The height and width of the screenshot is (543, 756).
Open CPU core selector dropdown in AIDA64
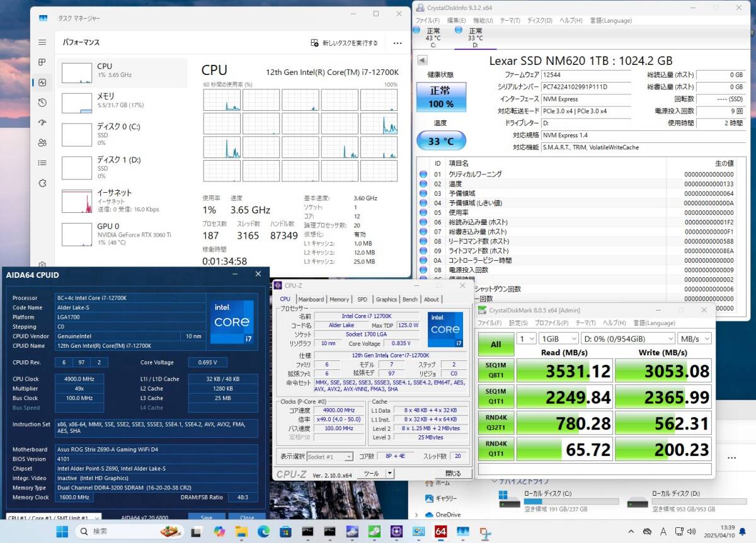[x=53, y=518]
